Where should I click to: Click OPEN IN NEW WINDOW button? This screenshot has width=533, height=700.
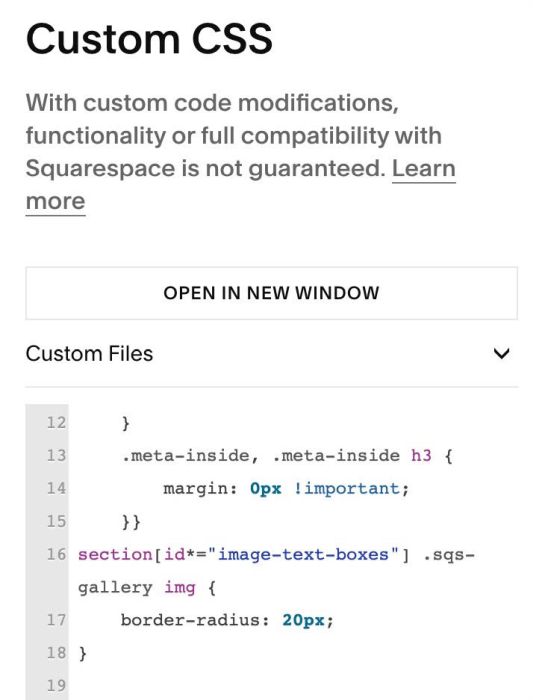coord(271,293)
